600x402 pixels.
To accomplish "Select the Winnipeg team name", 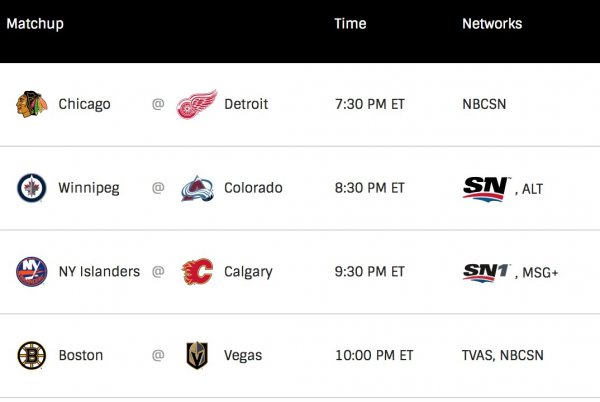I will 89,188.
